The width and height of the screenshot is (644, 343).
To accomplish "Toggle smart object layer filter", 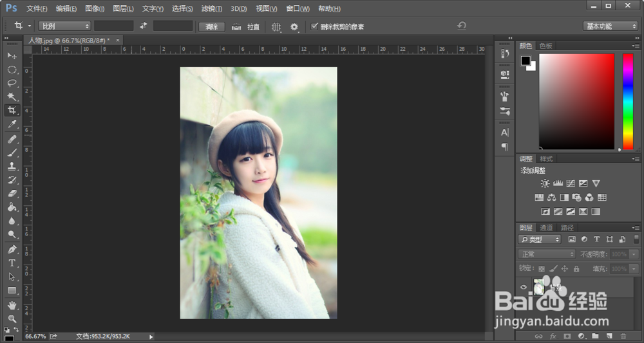I will pos(622,239).
